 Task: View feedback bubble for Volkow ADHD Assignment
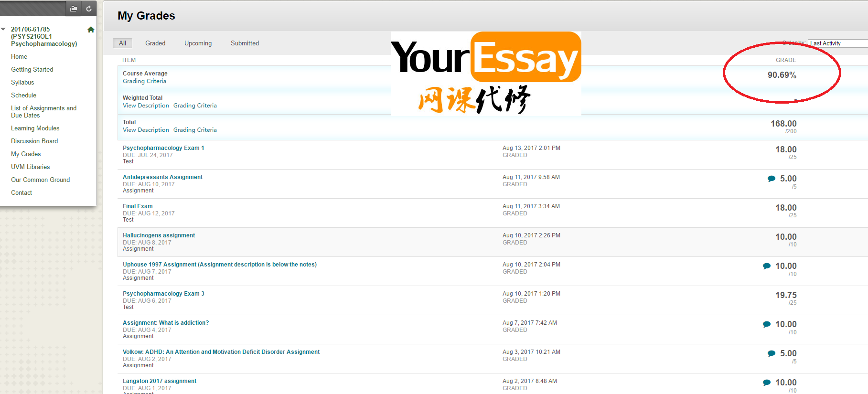[x=771, y=353]
